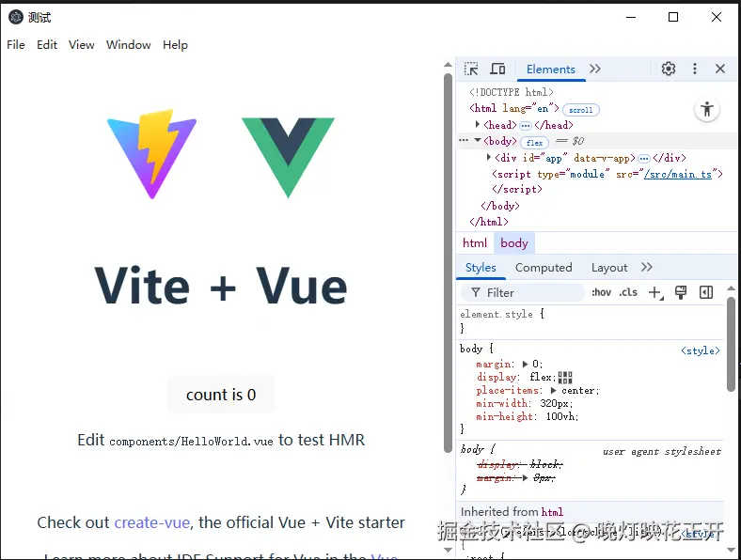The width and height of the screenshot is (741, 560).
Task: Toggle .cls class editor
Action: point(628,293)
